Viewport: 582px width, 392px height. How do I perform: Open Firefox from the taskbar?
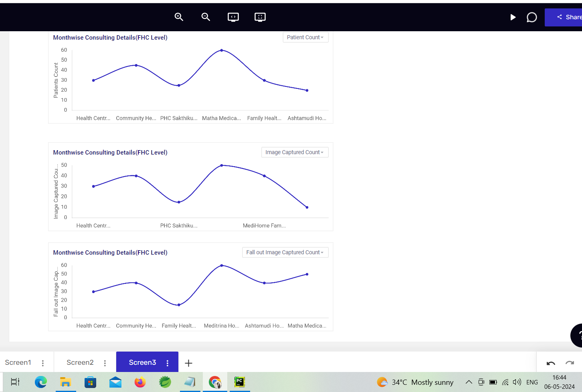click(140, 382)
